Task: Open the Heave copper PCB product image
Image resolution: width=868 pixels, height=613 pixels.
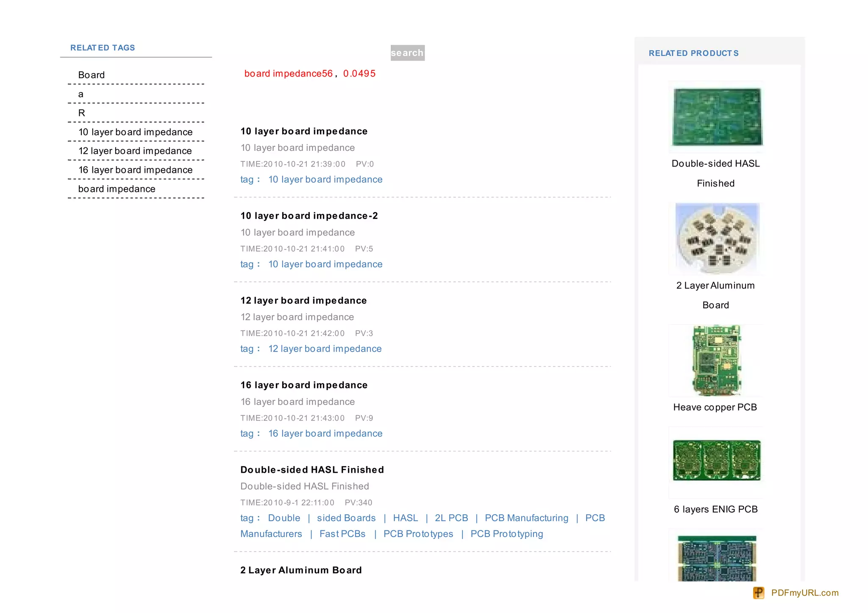Action: click(x=717, y=361)
